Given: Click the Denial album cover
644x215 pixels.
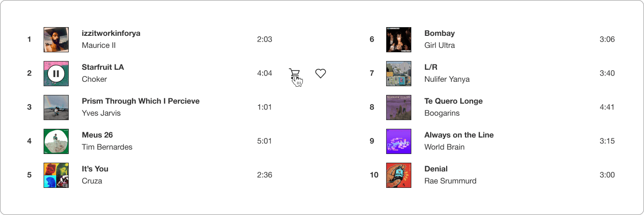Looking at the screenshot, I should click(x=399, y=175).
